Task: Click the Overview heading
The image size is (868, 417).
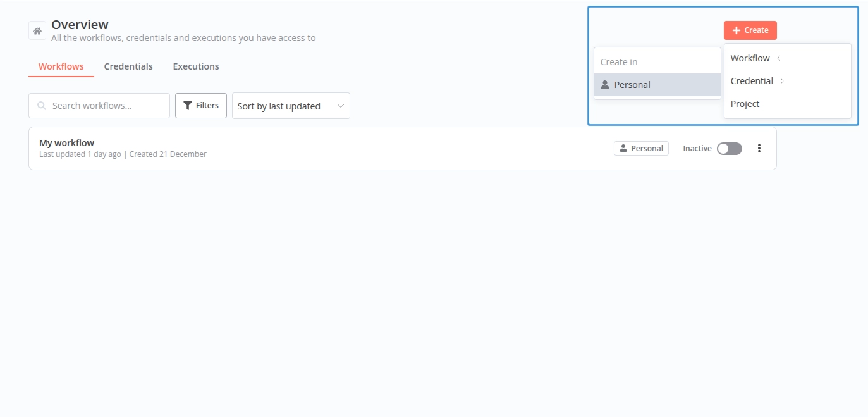Action: tap(80, 25)
